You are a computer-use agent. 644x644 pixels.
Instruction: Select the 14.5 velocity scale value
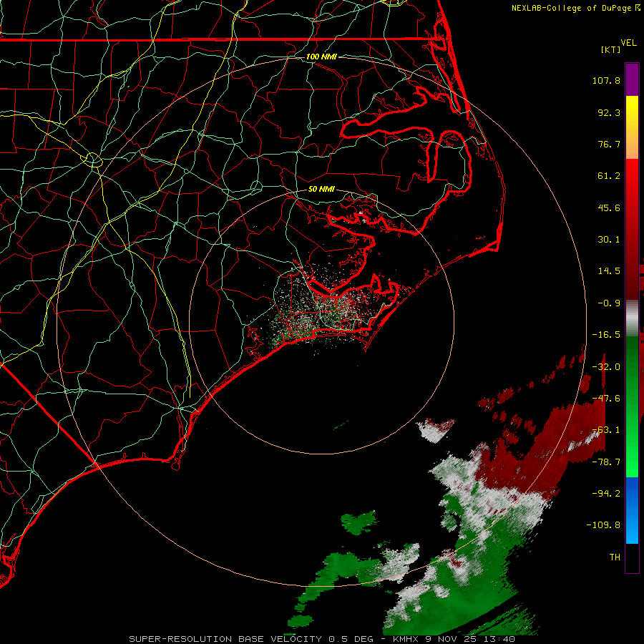click(609, 271)
